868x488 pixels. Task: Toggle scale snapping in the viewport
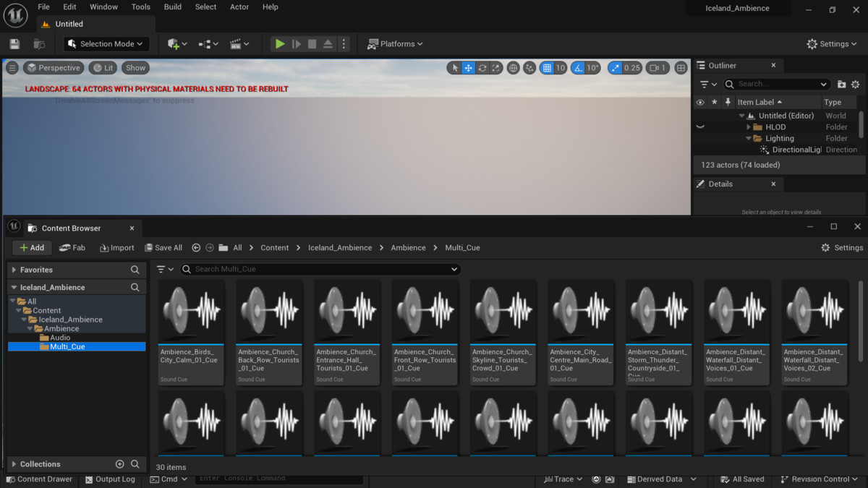[615, 68]
